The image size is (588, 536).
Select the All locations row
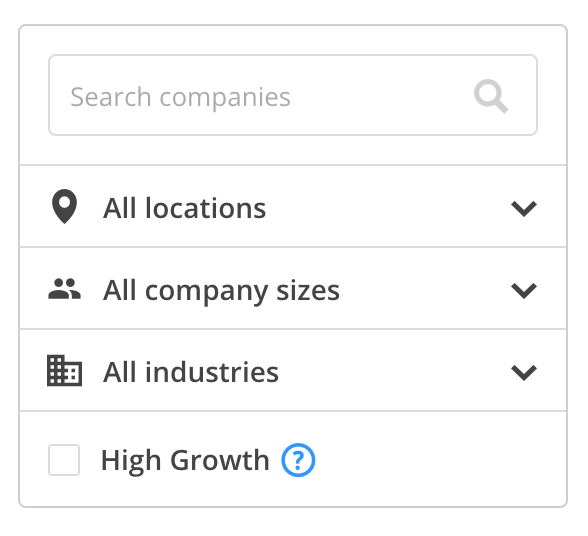click(293, 206)
